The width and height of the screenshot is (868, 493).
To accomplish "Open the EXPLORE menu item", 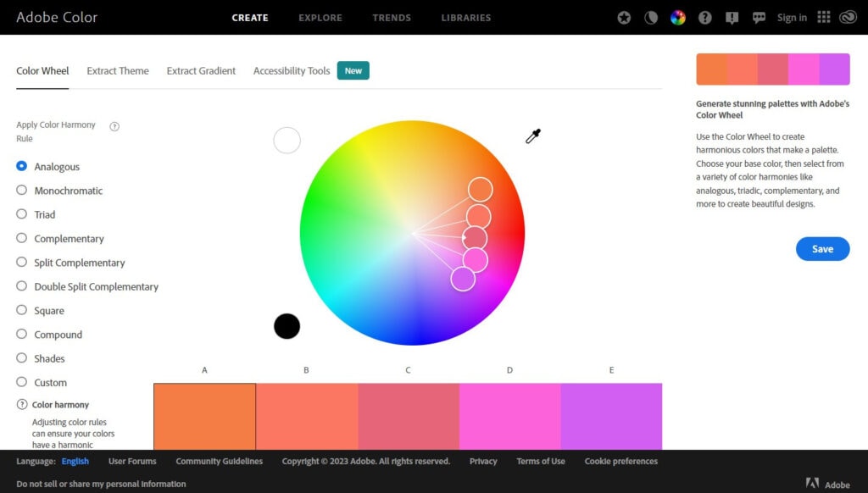I will click(320, 18).
